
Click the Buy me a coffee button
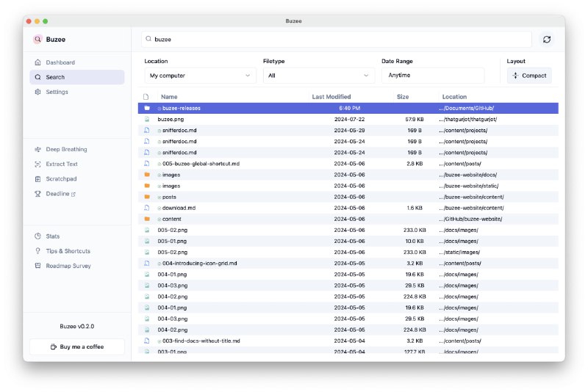(77, 346)
